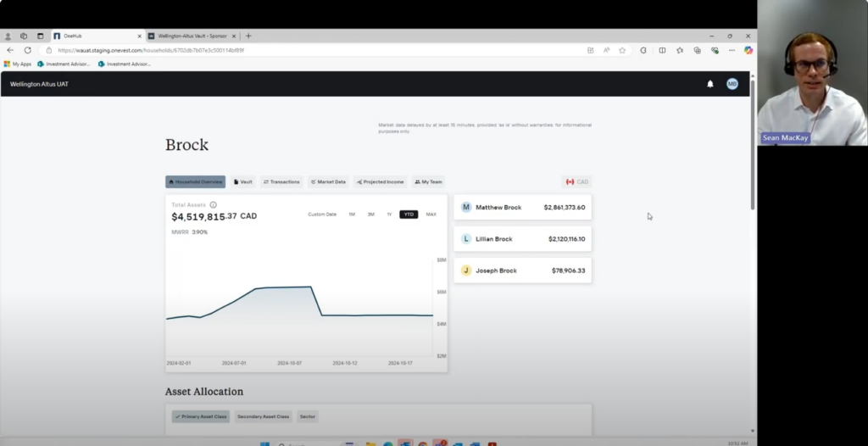Open the browser settings ellipsis menu

click(x=732, y=50)
